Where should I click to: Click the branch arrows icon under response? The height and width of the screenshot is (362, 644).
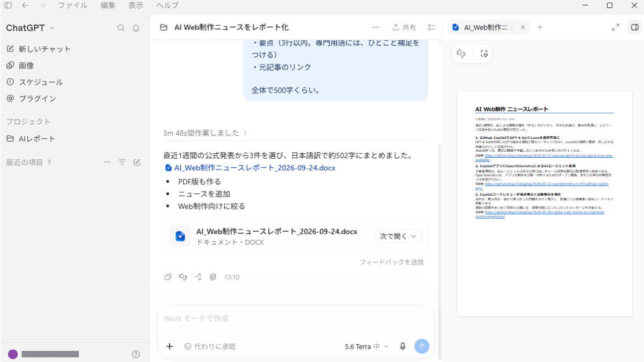pyautogui.click(x=198, y=277)
